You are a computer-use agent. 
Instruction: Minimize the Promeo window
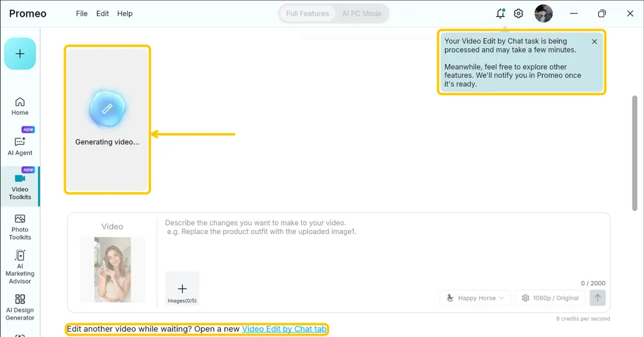point(574,14)
